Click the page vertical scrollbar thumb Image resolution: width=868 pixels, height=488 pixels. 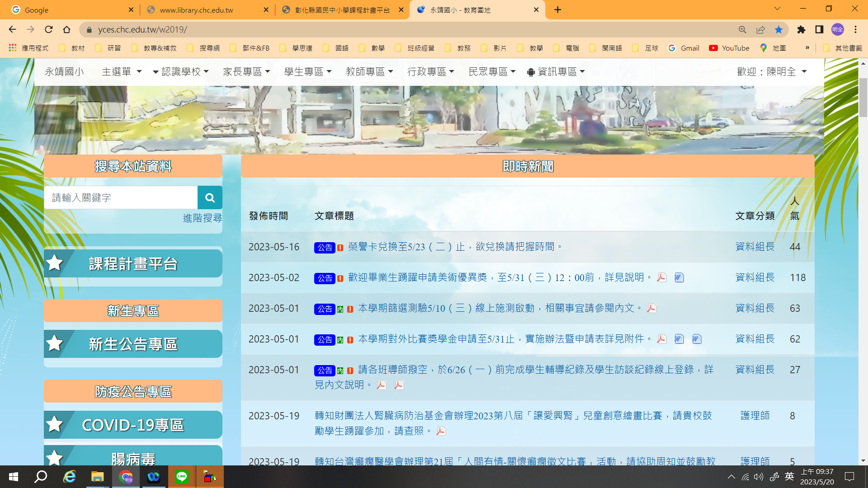tap(863, 97)
